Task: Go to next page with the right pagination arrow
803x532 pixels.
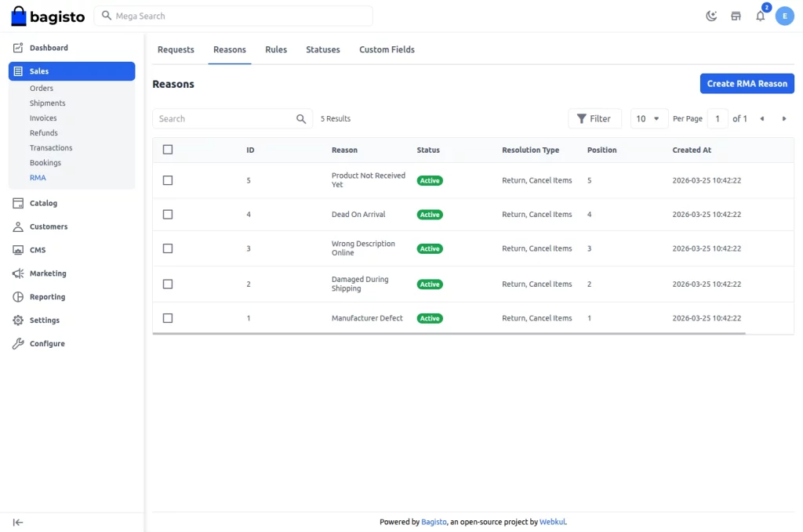Action: coord(784,118)
